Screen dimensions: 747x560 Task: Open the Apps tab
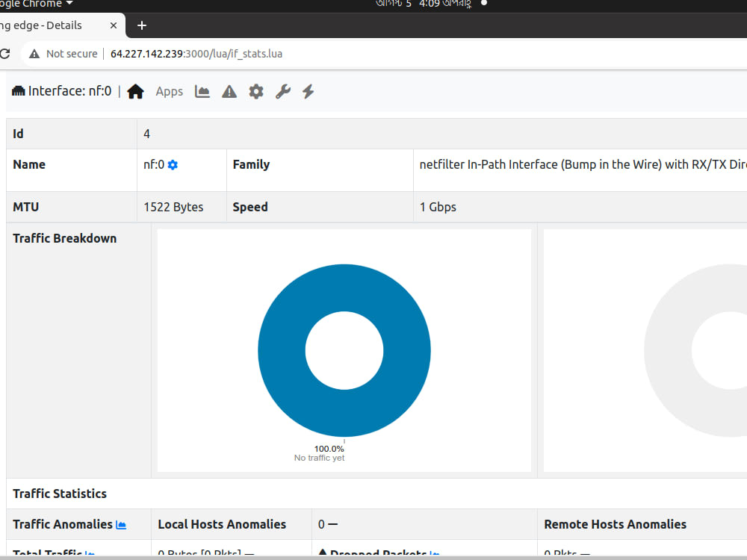169,91
